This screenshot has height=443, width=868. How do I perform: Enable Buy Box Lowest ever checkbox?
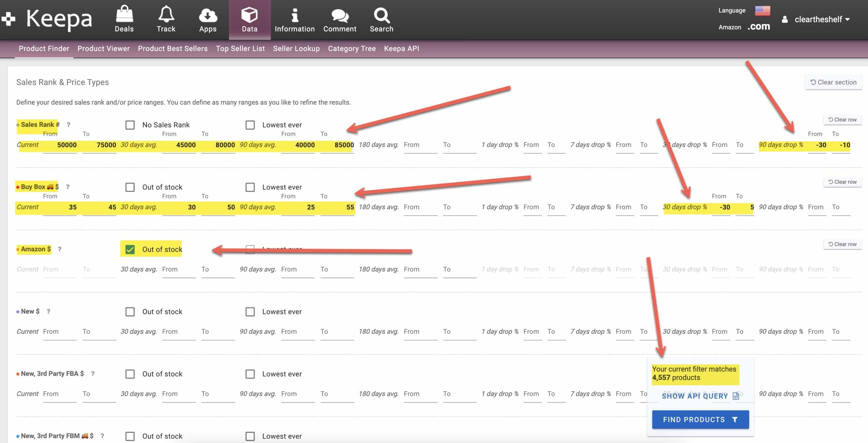click(250, 187)
